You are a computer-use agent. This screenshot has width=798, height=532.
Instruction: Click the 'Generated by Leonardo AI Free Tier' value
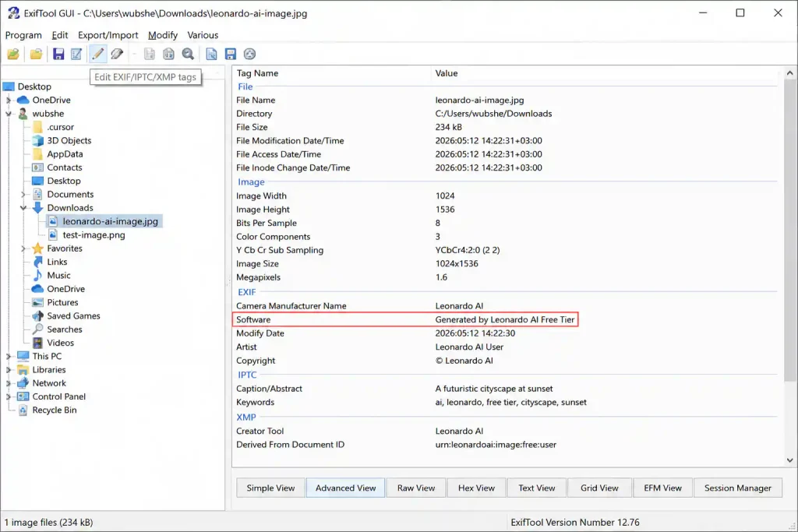pos(505,319)
